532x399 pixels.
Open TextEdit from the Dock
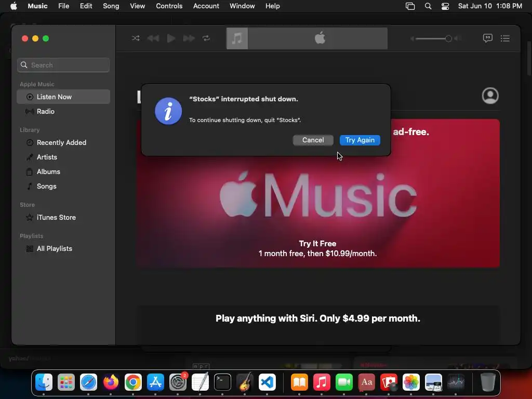point(200,382)
